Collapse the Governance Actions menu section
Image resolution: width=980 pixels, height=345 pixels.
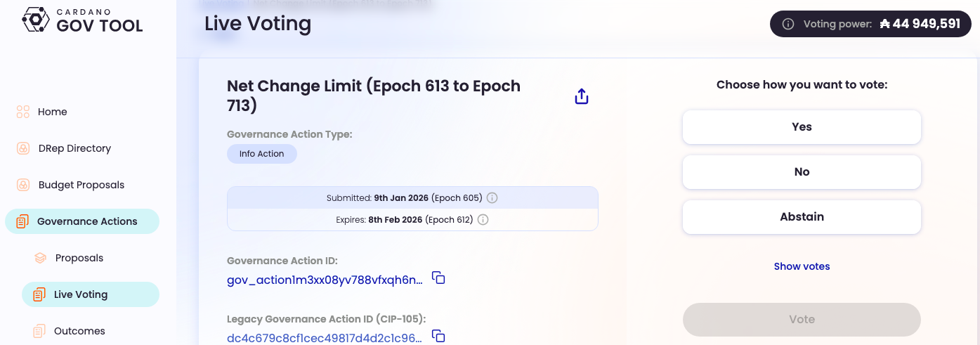tap(82, 221)
